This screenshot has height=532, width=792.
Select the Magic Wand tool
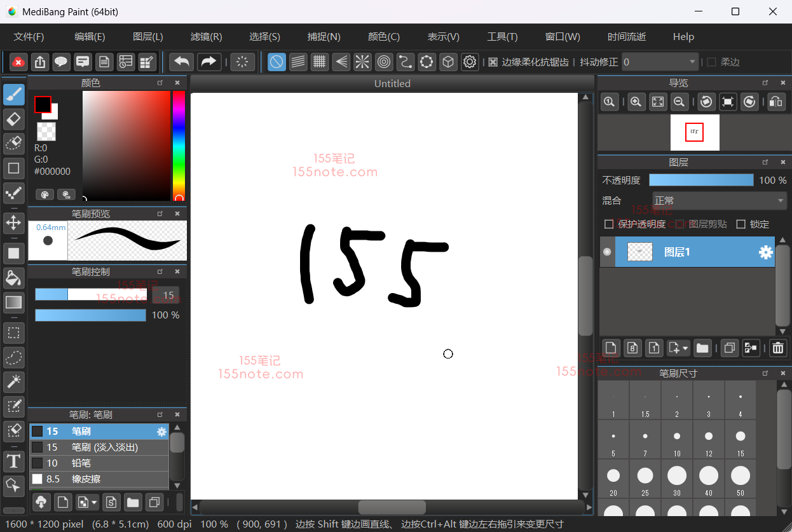(14, 381)
